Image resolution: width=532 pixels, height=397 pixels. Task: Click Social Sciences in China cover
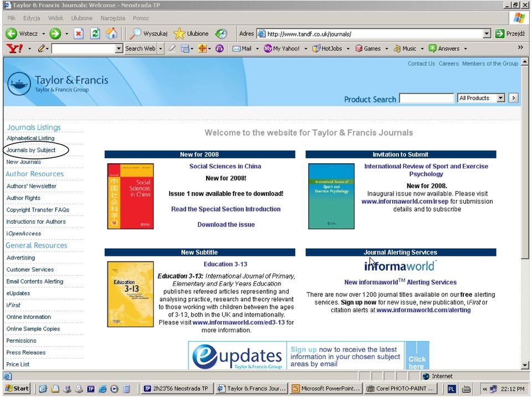tap(131, 197)
